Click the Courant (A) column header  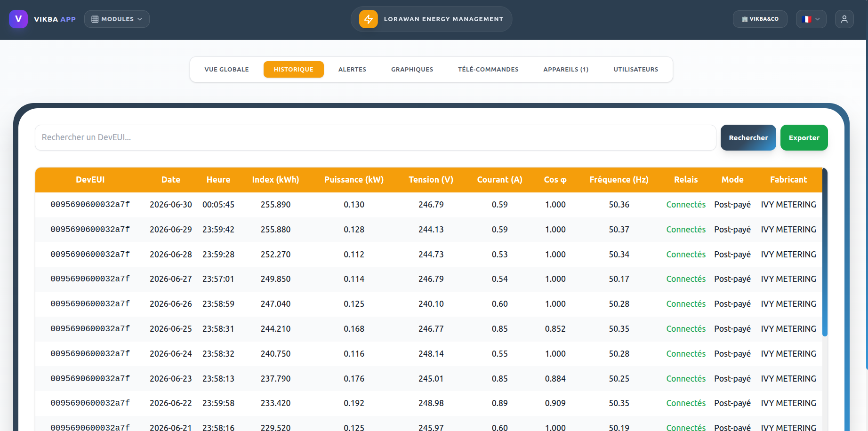click(499, 180)
